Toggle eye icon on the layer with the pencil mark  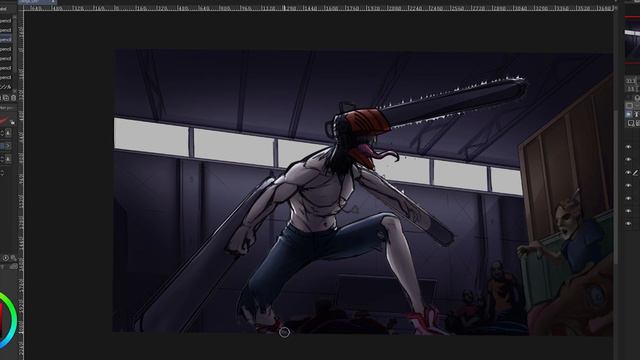click(629, 173)
